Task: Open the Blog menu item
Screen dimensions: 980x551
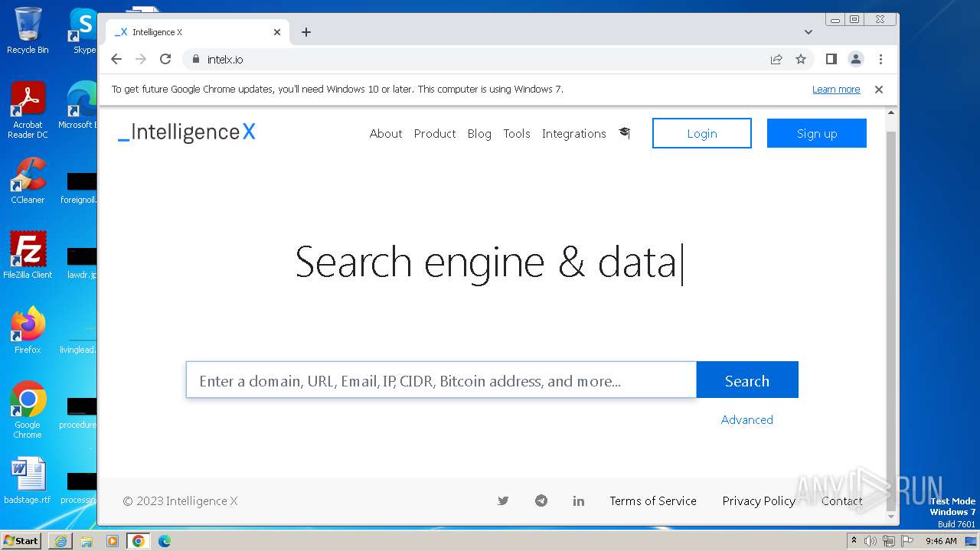Action: (x=479, y=133)
